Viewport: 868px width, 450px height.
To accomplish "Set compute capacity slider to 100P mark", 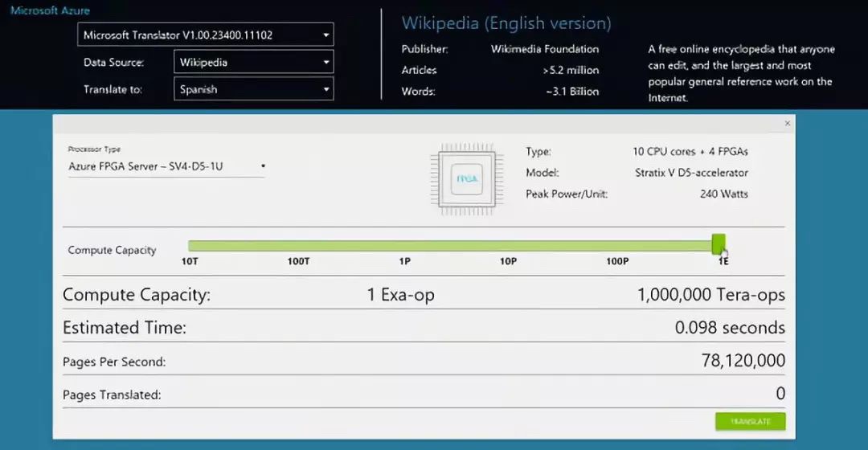I will coord(617,246).
